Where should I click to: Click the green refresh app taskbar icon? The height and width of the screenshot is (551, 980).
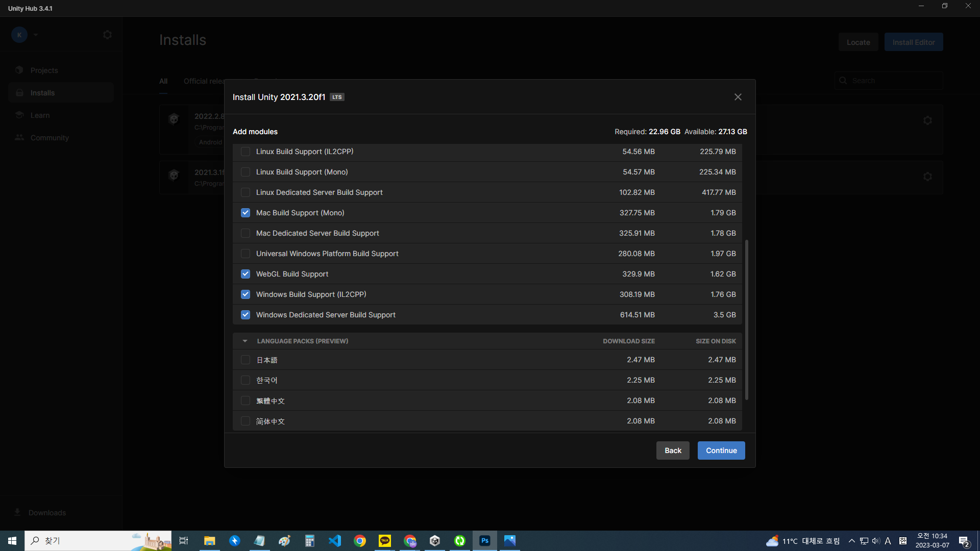[460, 541]
